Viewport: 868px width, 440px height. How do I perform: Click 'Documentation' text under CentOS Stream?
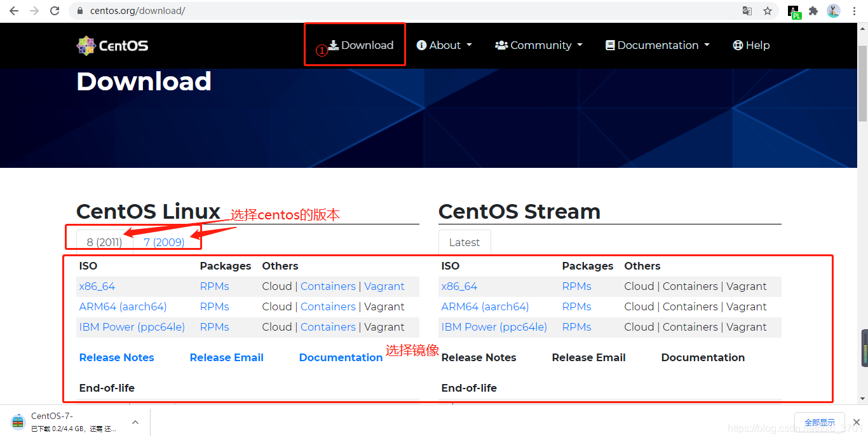703,357
